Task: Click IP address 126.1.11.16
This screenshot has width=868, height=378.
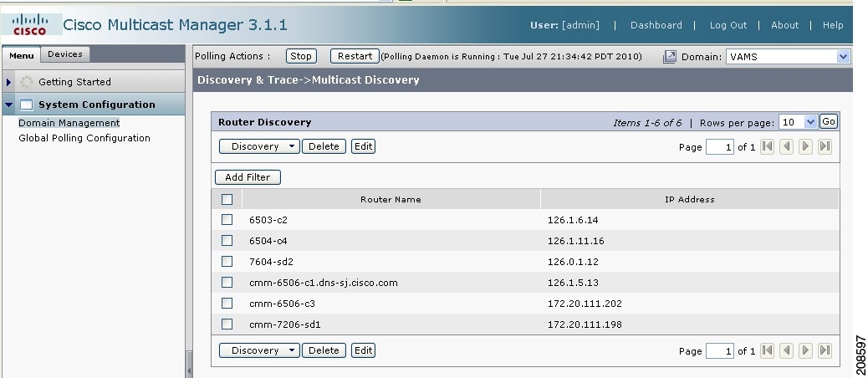Action: click(575, 241)
